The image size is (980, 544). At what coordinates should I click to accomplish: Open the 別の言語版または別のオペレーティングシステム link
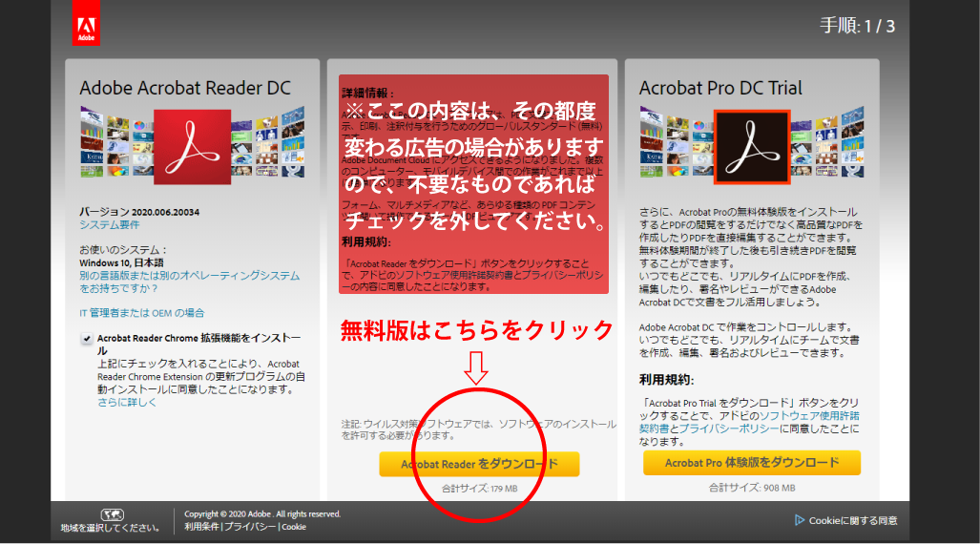pos(189,275)
